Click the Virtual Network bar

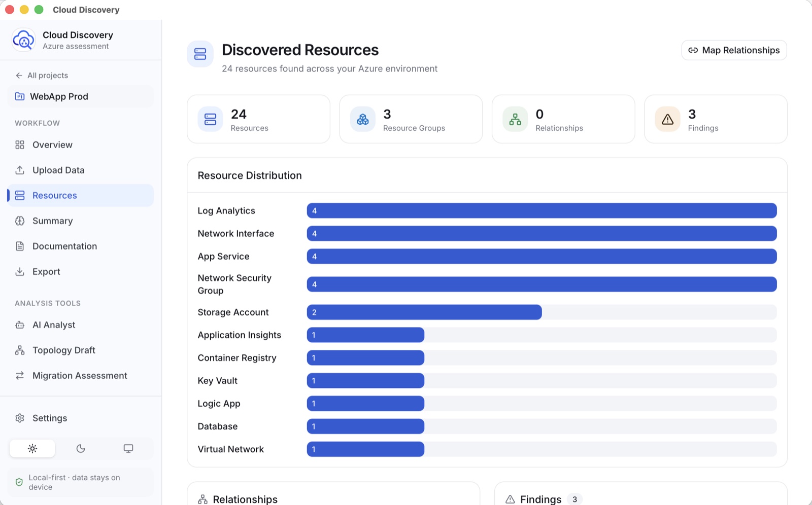tap(365, 449)
